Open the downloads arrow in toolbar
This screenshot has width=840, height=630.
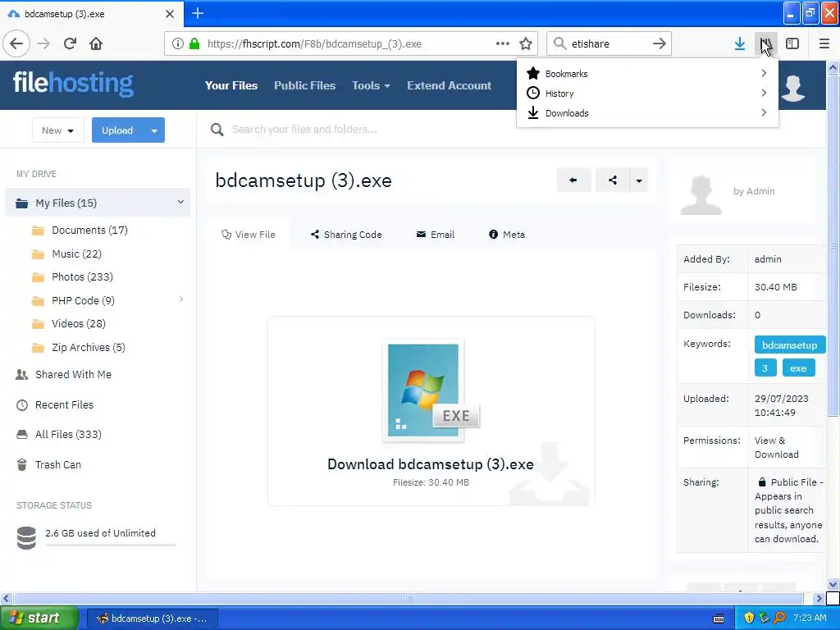[740, 43]
